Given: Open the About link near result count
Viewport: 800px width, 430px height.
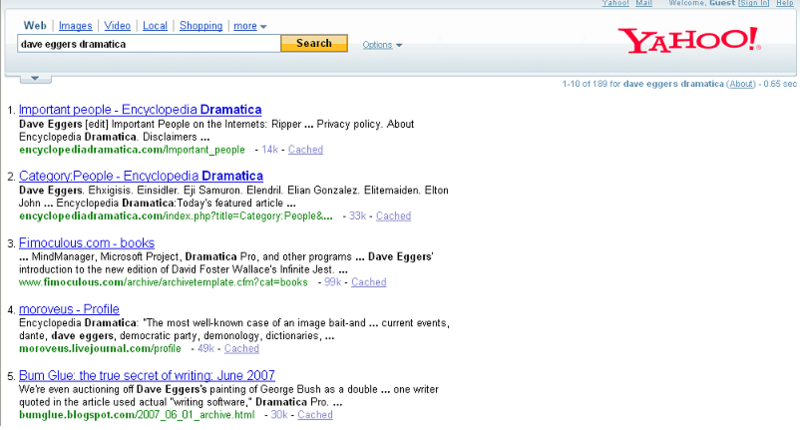Looking at the screenshot, I should coord(740,84).
